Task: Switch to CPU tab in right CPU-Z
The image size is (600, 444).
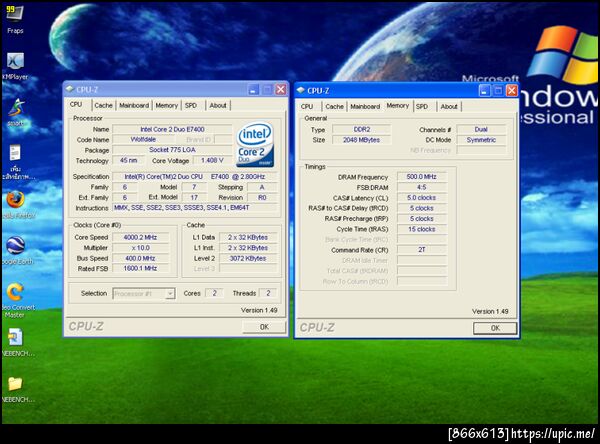Action: (307, 106)
